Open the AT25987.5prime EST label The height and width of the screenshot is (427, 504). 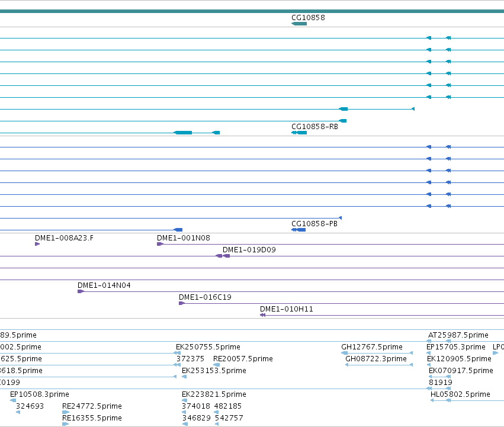458,335
